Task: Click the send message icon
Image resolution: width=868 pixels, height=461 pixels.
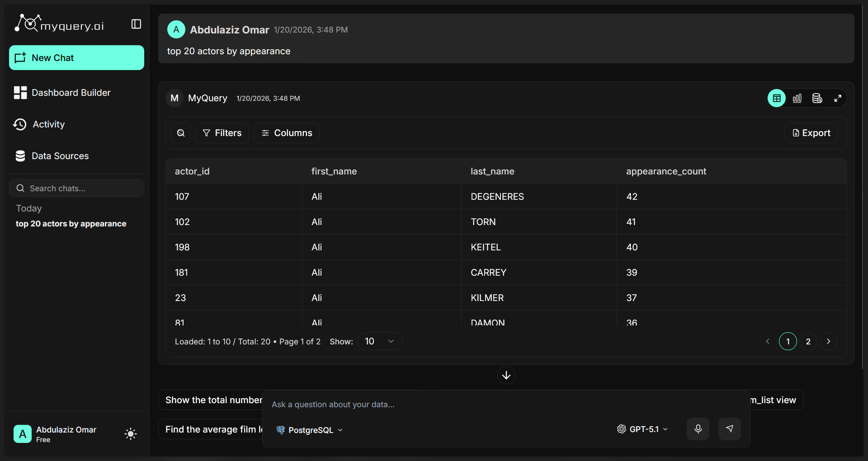Action: pyautogui.click(x=730, y=429)
